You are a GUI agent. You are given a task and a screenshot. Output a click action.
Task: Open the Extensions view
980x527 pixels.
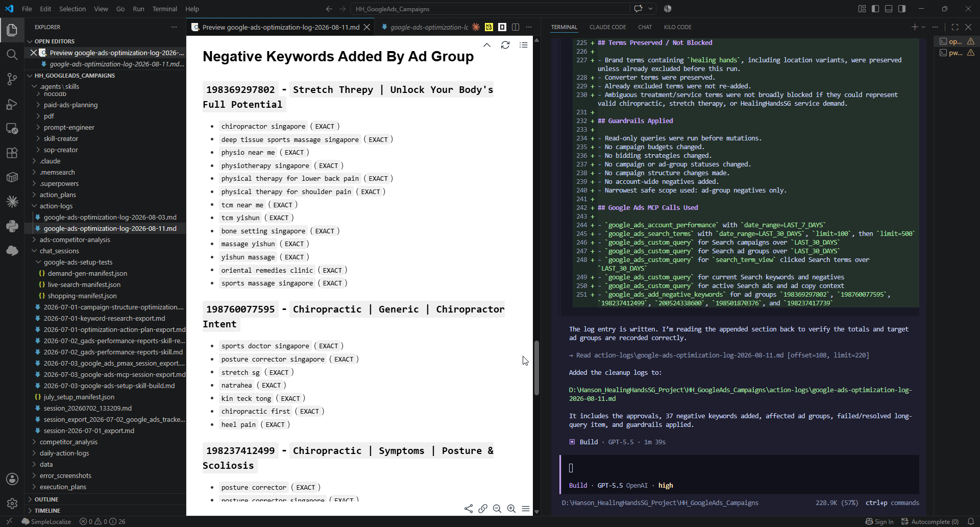(x=12, y=153)
